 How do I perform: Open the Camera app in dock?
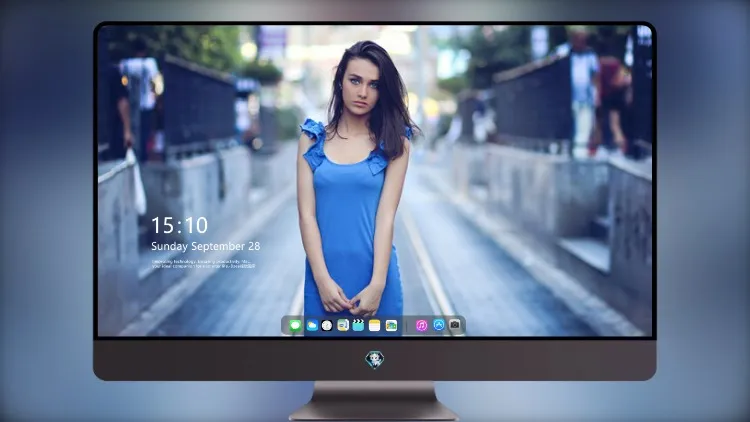454,325
